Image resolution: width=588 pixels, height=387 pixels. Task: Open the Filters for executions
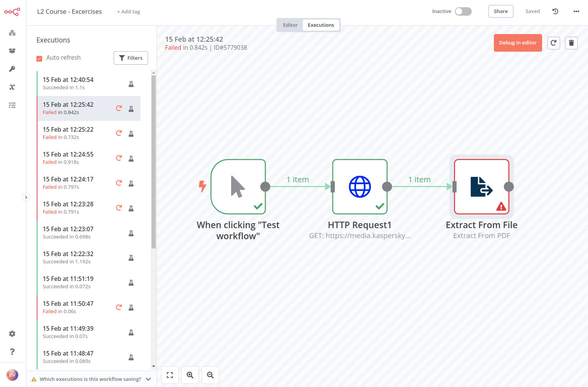tap(131, 58)
